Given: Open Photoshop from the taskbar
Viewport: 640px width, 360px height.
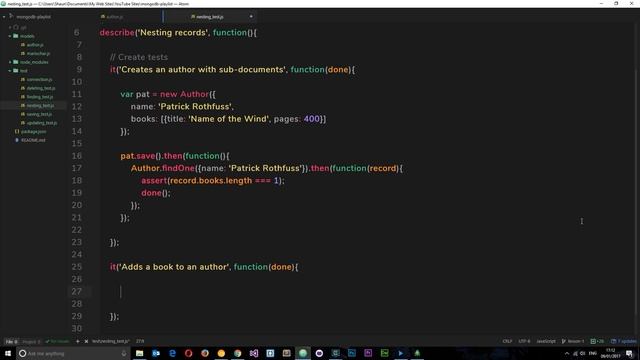Looking at the screenshot, I should (352, 353).
